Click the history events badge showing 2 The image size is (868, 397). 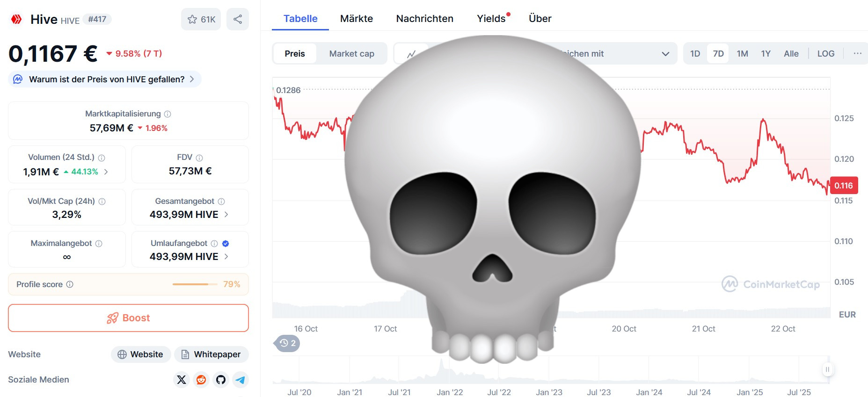click(287, 343)
